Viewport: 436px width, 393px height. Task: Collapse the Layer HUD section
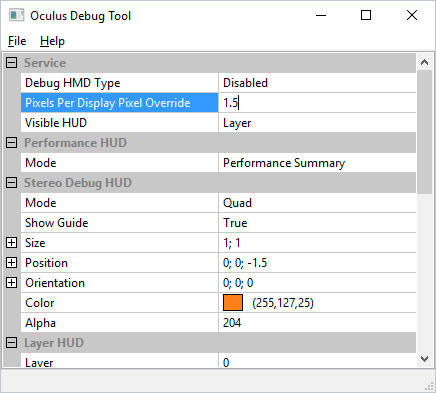coord(11,343)
